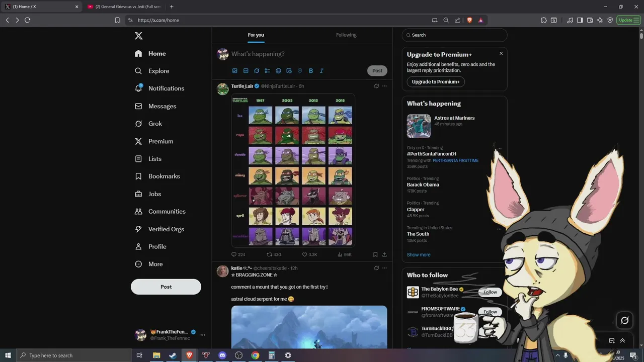
Task: Follow The Babylon Bee
Action: coord(490,292)
